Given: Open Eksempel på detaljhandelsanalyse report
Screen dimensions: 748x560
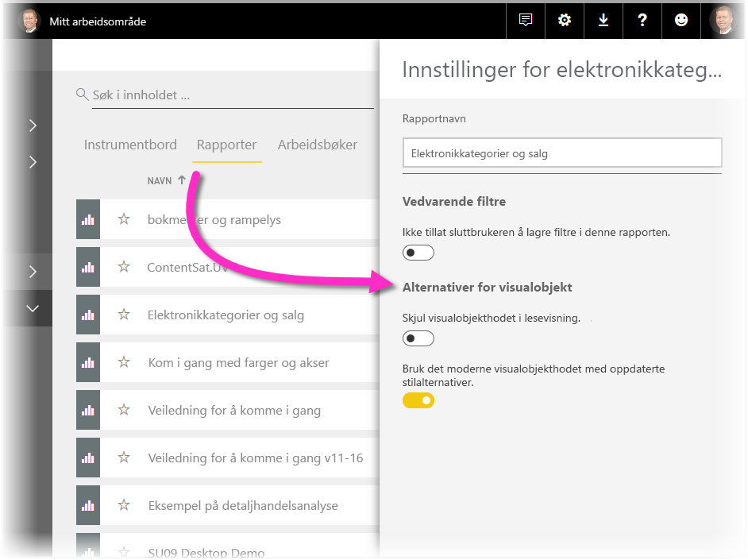Looking at the screenshot, I should click(x=243, y=506).
